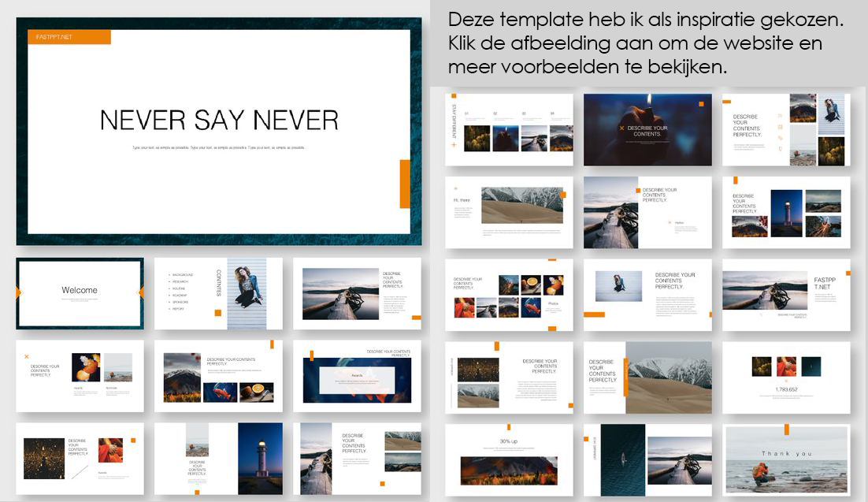The image size is (868, 502).
Task: Select STAY DIFFERENT slide numbered 01 to 04
Action: [x=510, y=130]
